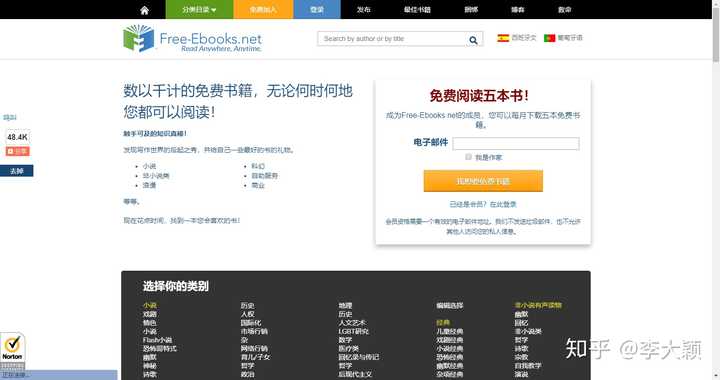Open the 小说经典 category link
This screenshot has height=380, width=720.
tap(450, 349)
